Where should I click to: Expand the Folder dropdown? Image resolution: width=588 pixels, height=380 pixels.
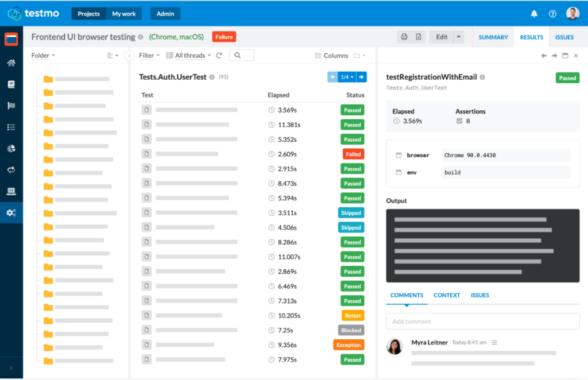coord(41,55)
